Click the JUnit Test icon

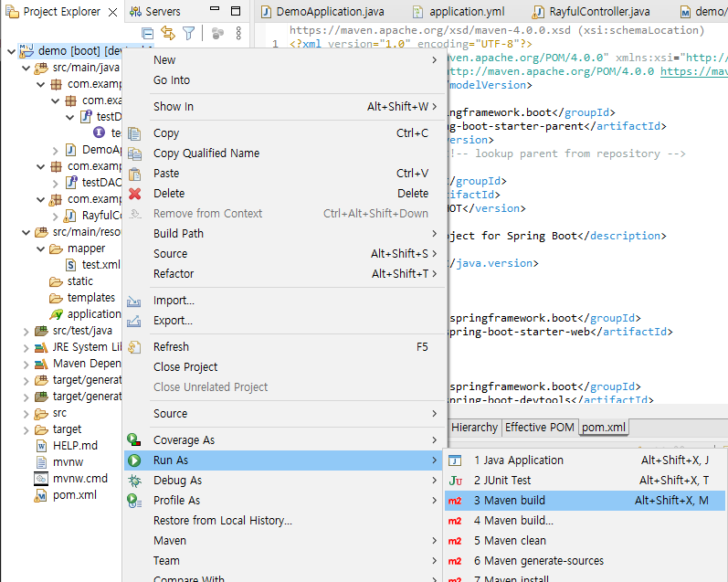(x=456, y=481)
